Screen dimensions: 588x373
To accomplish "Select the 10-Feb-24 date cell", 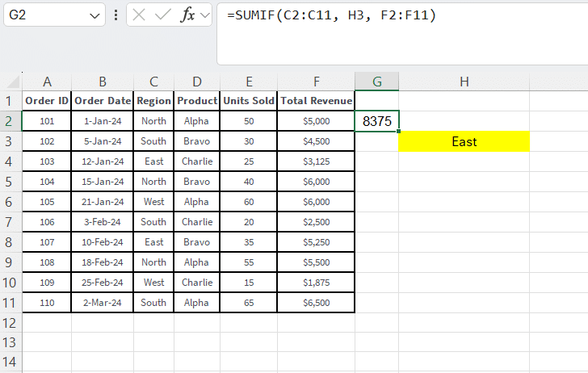I will (103, 242).
